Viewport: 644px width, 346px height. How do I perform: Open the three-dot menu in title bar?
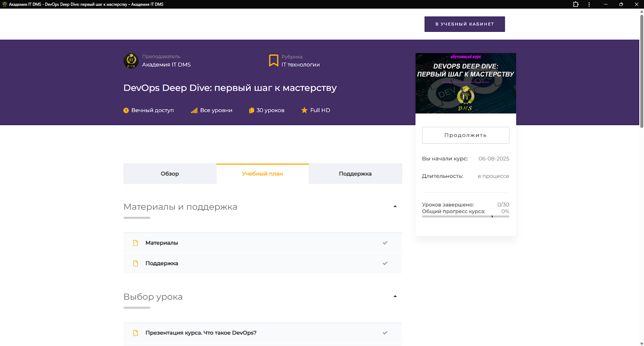(589, 4)
